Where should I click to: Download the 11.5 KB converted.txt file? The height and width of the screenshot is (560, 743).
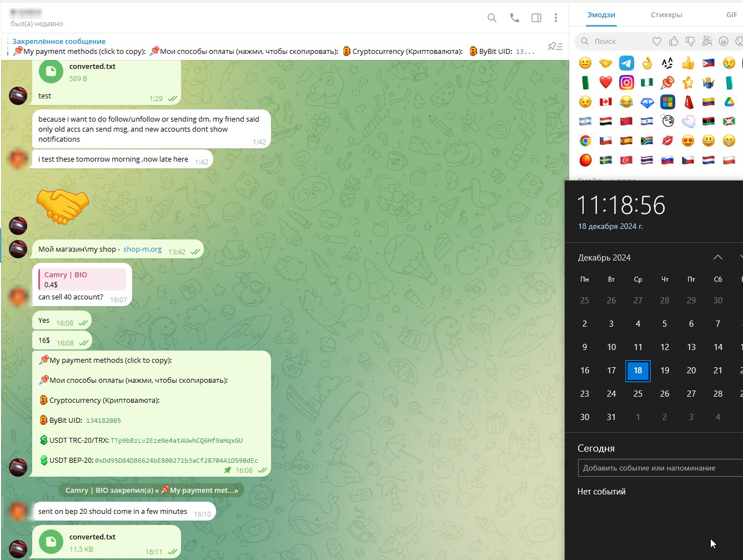coord(51,542)
